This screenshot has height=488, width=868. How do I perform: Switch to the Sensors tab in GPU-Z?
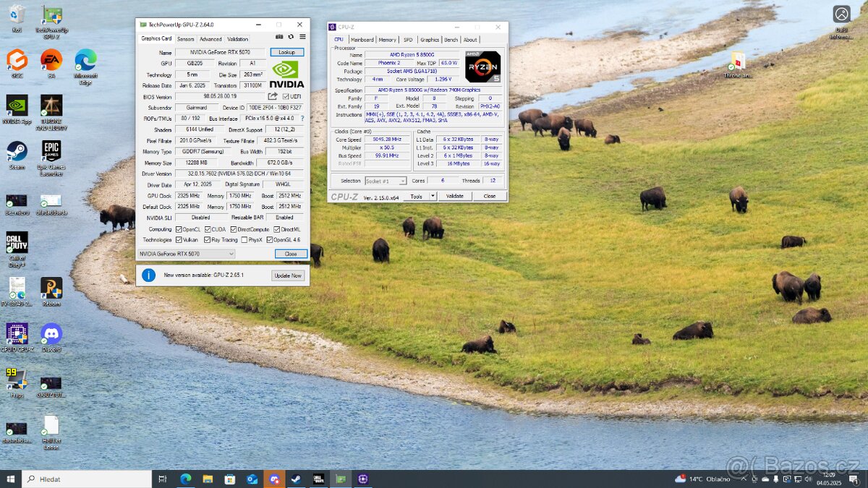185,39
